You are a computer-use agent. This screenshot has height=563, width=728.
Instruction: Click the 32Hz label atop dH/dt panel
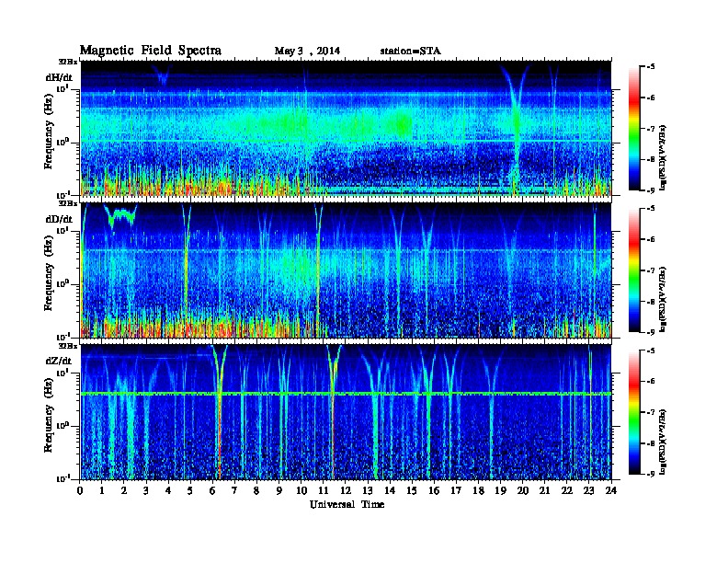(68, 62)
